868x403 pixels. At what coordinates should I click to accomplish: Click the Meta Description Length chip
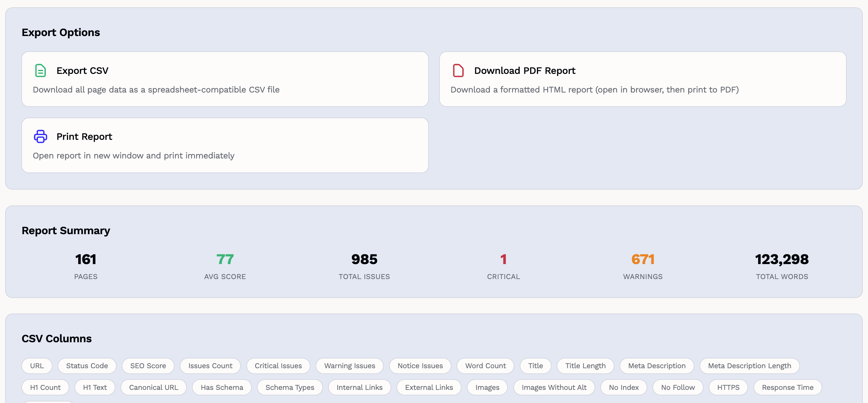[x=749, y=365]
